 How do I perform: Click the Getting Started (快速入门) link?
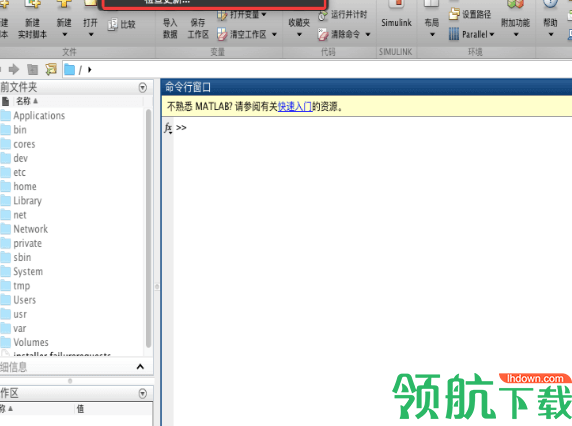point(295,106)
